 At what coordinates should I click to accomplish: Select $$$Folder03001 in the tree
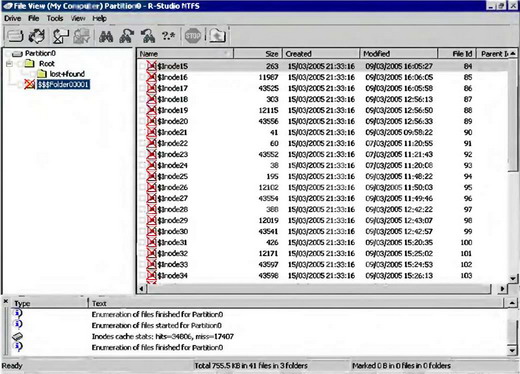click(63, 84)
